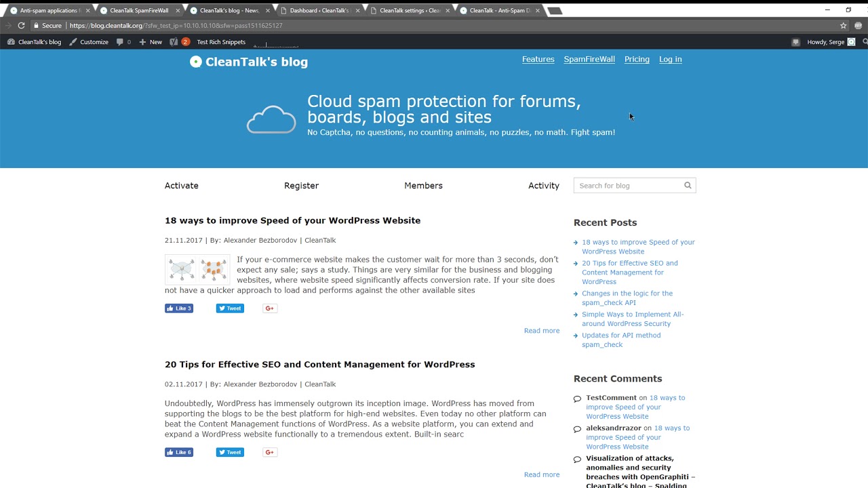Click the notifications icon beside Howdy, Serge
Viewport: 868px width, 488px height.
[x=796, y=42]
